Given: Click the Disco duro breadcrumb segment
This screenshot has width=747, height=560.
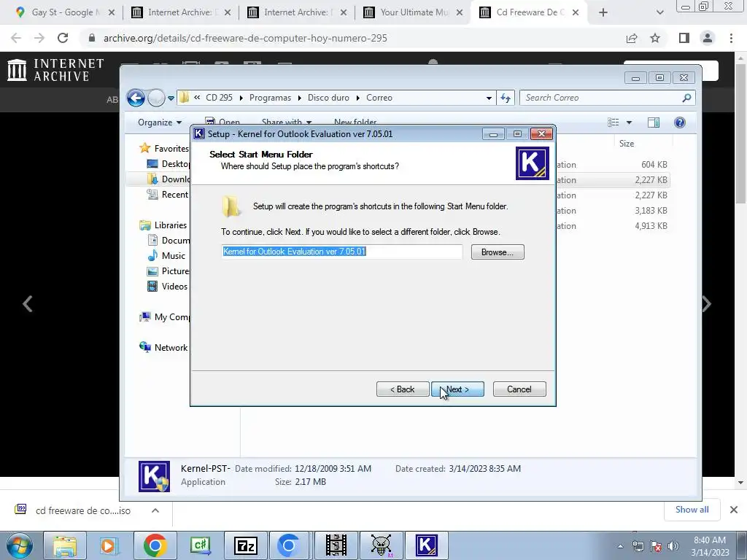Looking at the screenshot, I should [x=328, y=98].
